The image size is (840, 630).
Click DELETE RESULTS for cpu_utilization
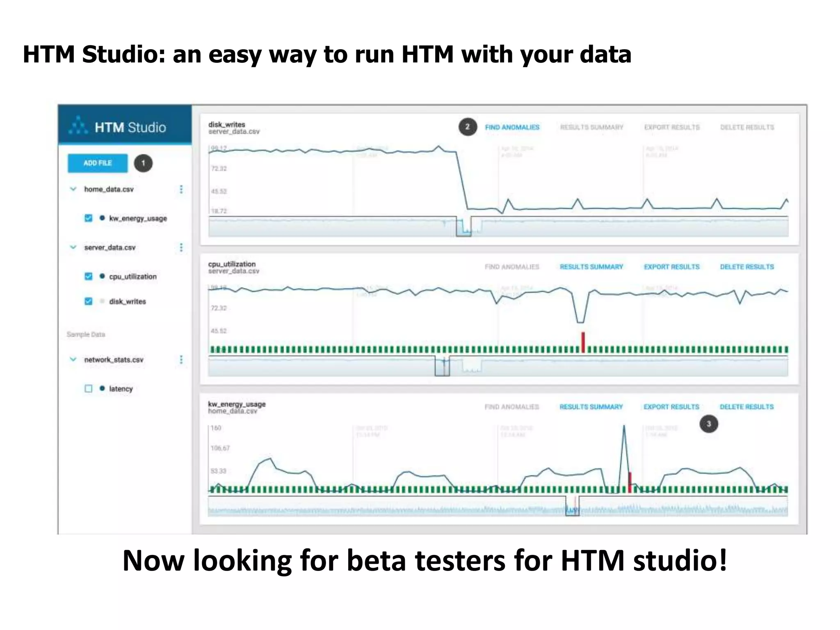click(747, 267)
